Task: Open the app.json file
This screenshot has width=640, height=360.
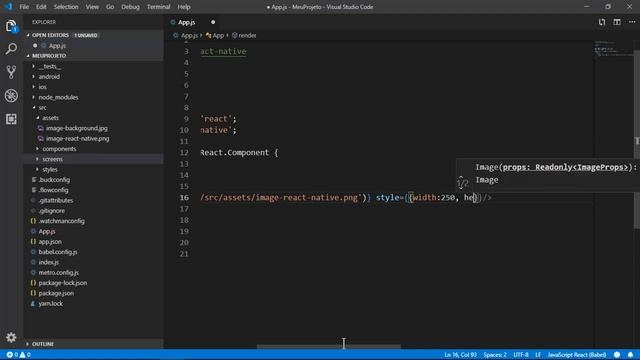Action: [x=50, y=242]
